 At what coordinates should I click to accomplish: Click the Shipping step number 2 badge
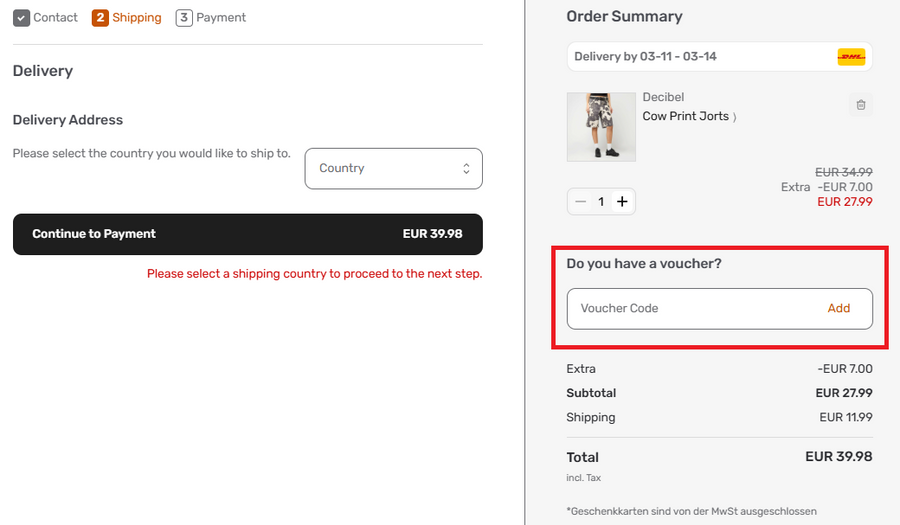(x=100, y=18)
